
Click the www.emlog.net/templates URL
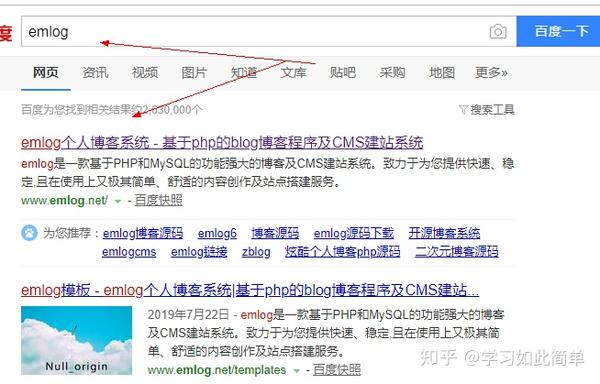point(217,370)
